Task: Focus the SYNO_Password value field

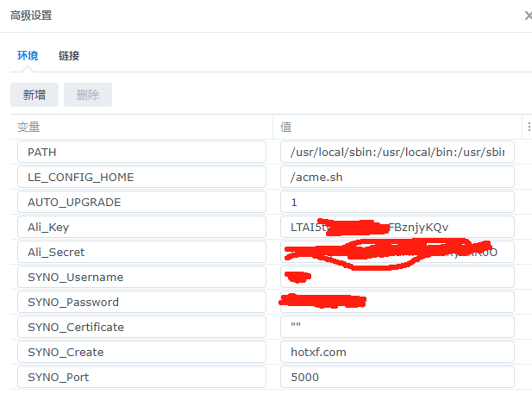Action: coord(397,303)
